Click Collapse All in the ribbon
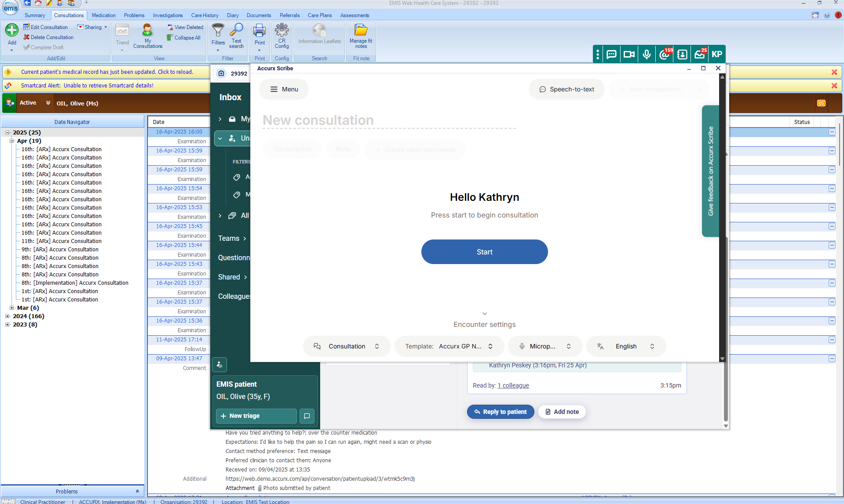This screenshot has height=504, width=844. point(184,38)
